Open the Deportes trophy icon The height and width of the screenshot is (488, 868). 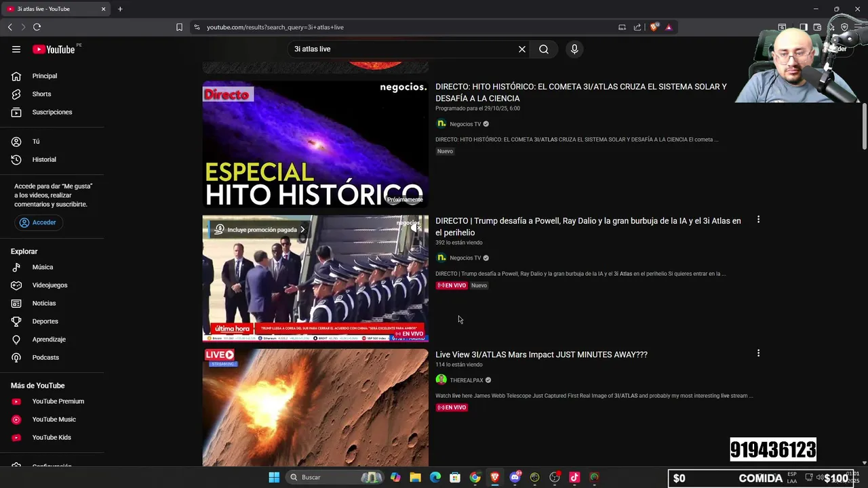point(16,321)
